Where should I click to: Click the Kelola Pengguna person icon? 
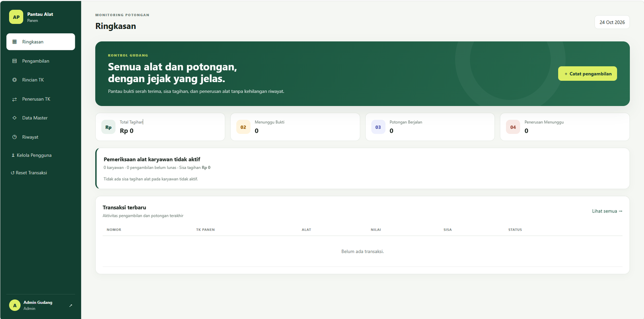[x=13, y=155]
